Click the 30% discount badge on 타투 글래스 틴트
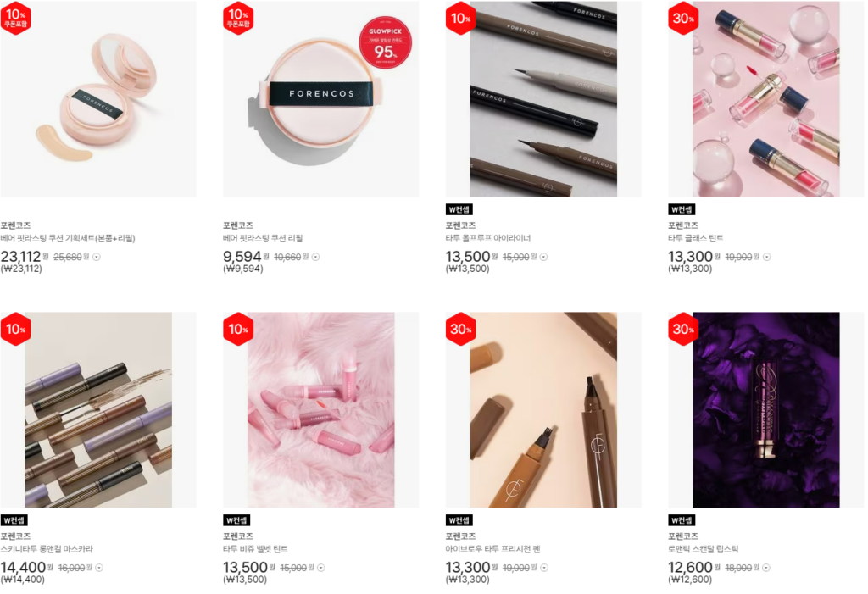Screen dimensions: 868x594 click(x=683, y=19)
